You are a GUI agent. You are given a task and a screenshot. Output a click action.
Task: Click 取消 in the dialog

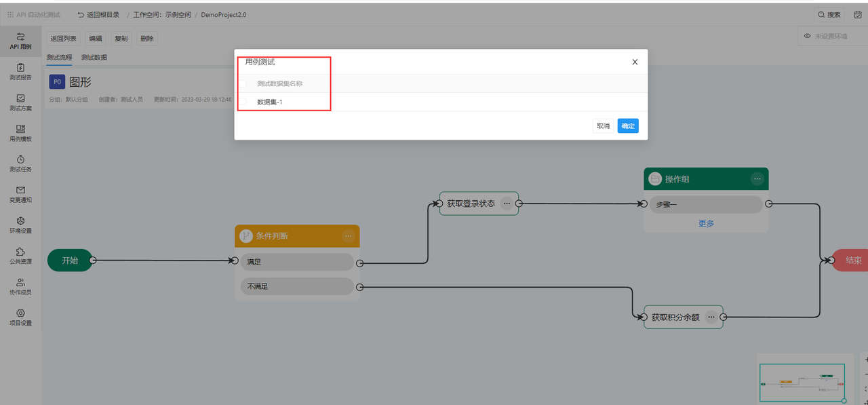(603, 126)
